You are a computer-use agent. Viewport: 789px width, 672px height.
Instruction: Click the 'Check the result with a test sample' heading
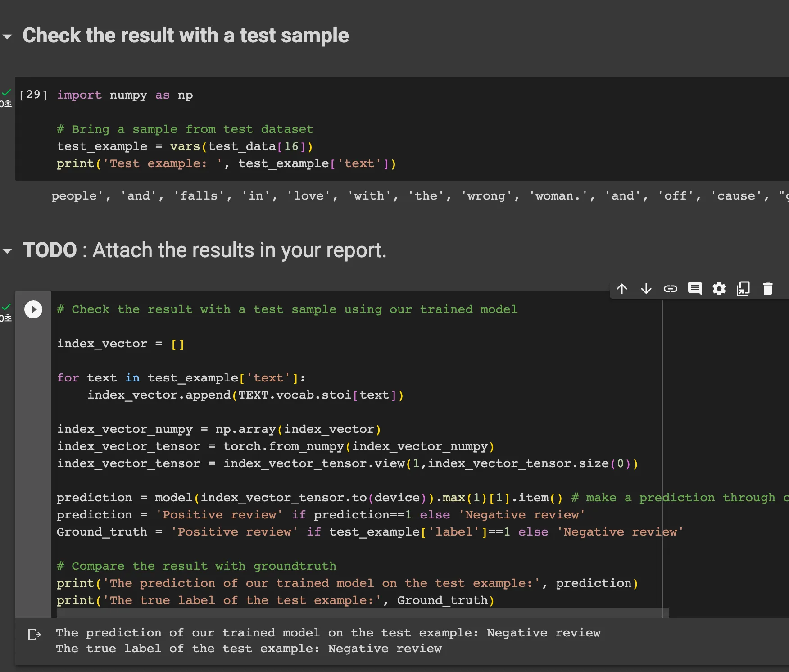(186, 36)
